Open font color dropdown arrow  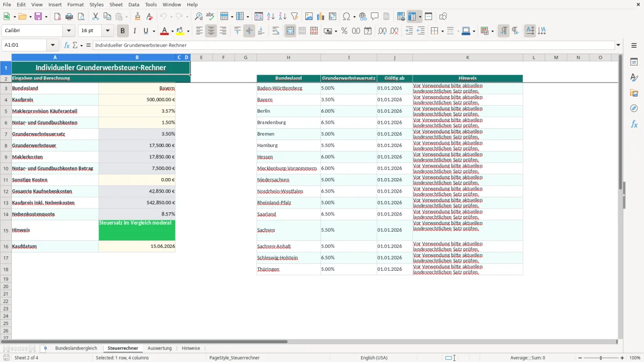click(x=173, y=31)
